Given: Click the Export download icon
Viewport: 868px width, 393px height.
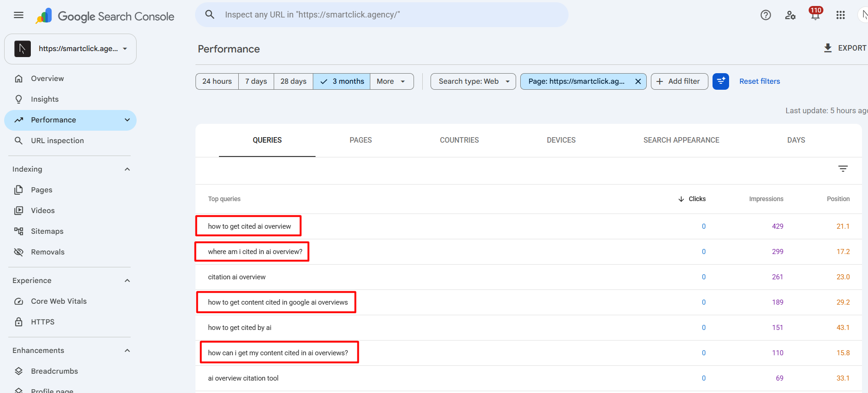Looking at the screenshot, I should tap(828, 48).
